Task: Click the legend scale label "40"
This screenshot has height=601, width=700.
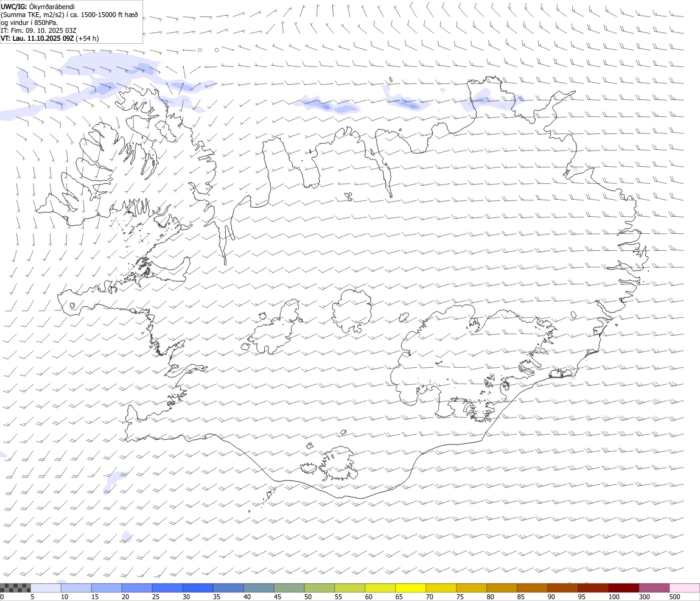Action: 247,597
